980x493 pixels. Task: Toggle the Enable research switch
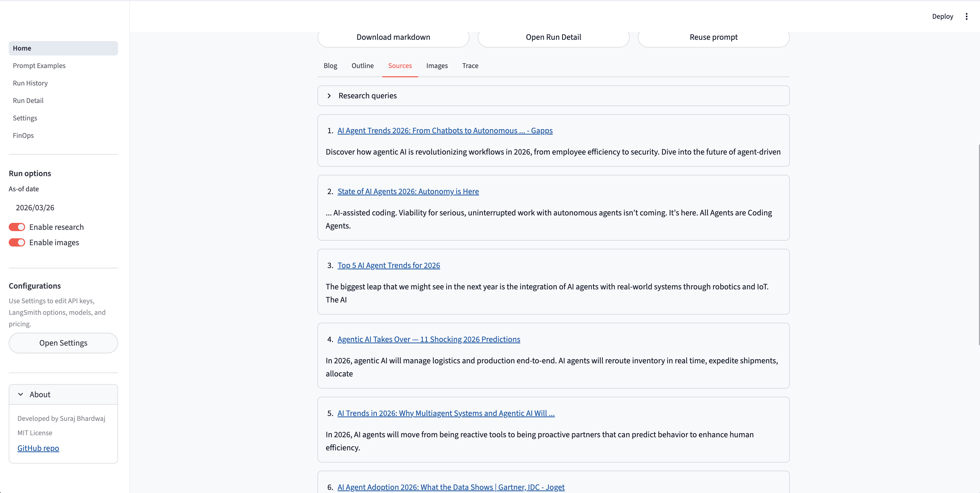(17, 227)
